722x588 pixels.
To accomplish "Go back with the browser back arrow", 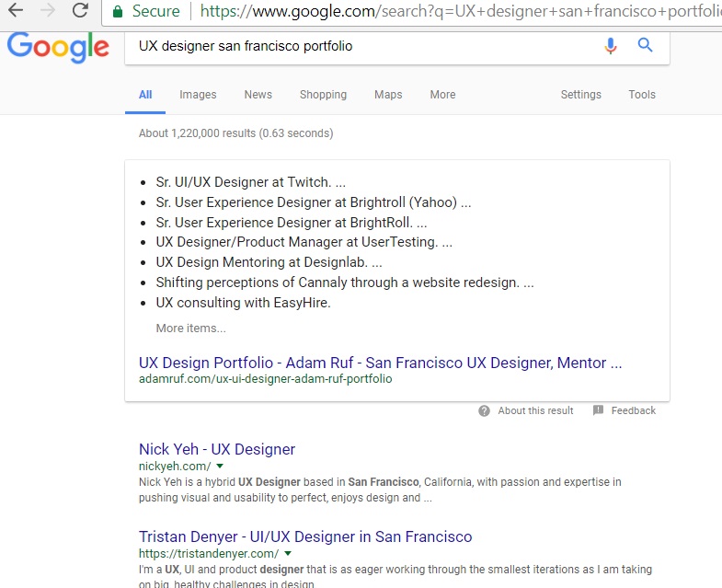I will click(x=16, y=10).
